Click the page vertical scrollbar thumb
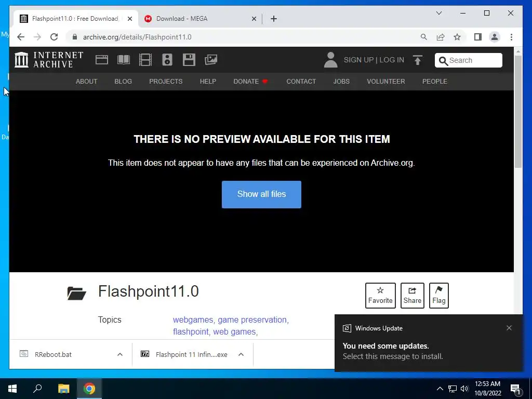Viewport: 532px width, 399px height. pos(518,112)
